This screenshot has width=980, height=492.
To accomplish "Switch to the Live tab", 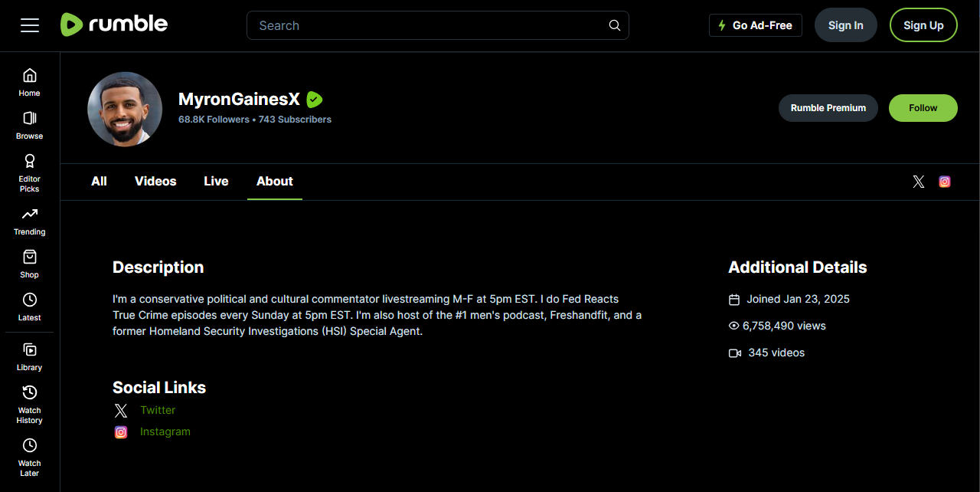I will 216,182.
